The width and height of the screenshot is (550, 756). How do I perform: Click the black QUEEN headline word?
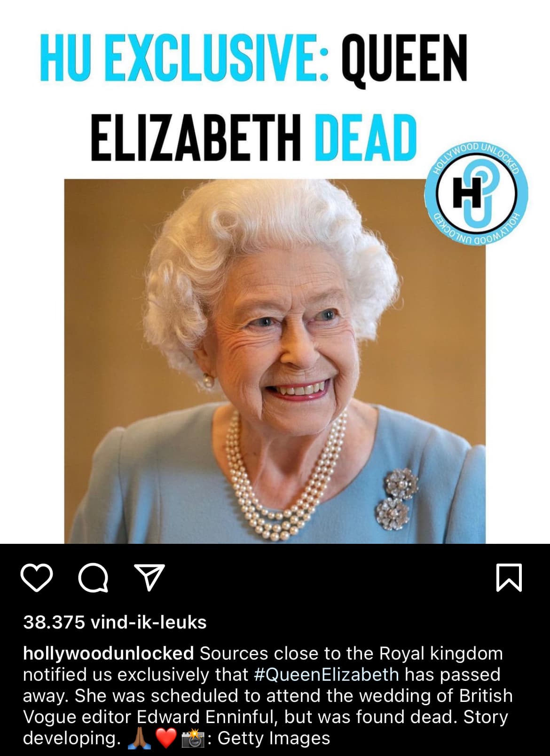click(404, 59)
